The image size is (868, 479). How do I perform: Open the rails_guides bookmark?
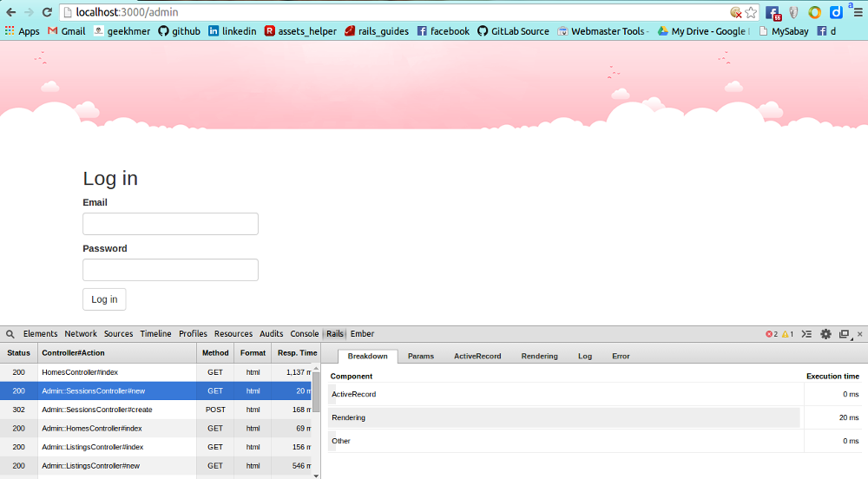[x=377, y=31]
